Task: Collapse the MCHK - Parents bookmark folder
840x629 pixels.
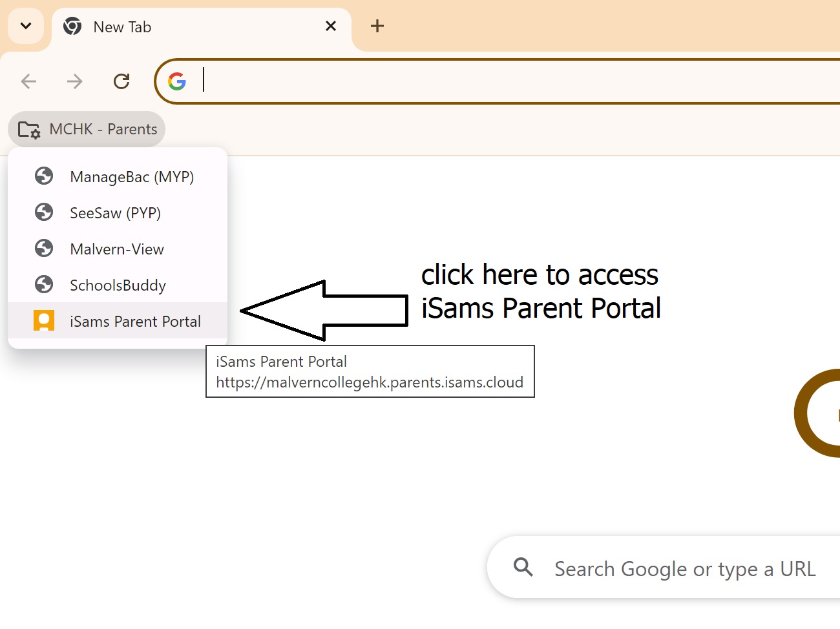Action: [x=87, y=129]
